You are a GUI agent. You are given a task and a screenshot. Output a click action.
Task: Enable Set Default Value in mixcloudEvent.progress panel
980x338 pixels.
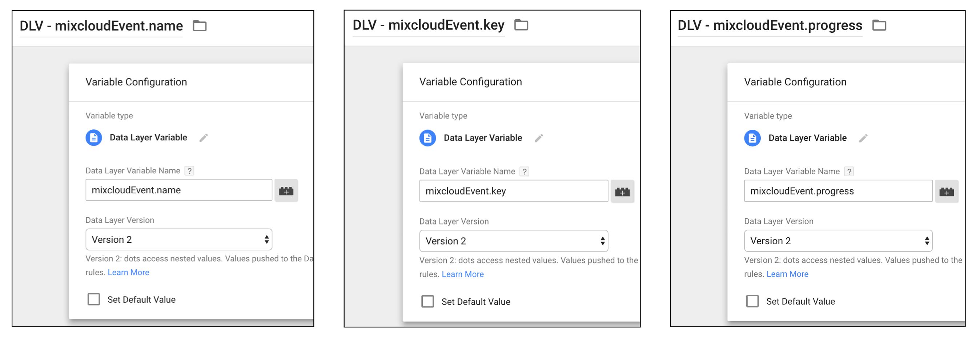click(752, 301)
